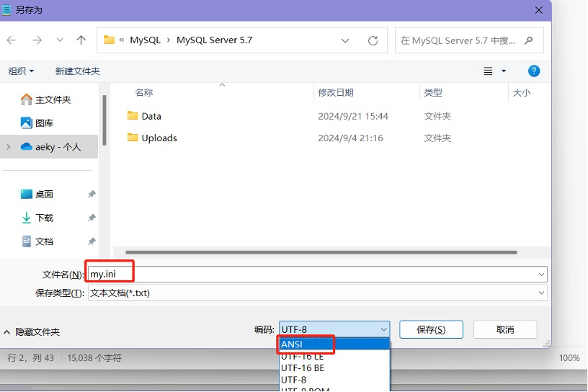Change the view layout icon
The height and width of the screenshot is (392, 588).
(489, 71)
